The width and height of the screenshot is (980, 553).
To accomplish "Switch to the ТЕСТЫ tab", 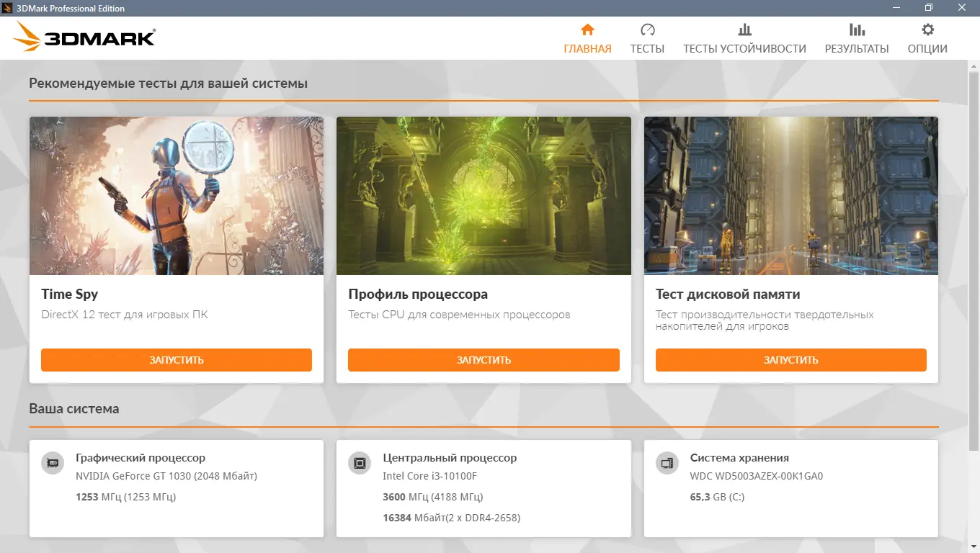I will pyautogui.click(x=647, y=39).
